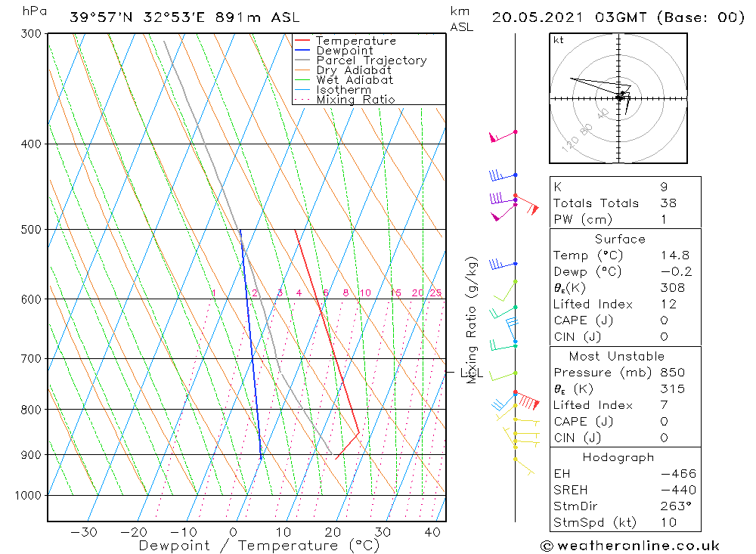Click the K index value '9'
This screenshot has height=554, width=756.
point(664,187)
